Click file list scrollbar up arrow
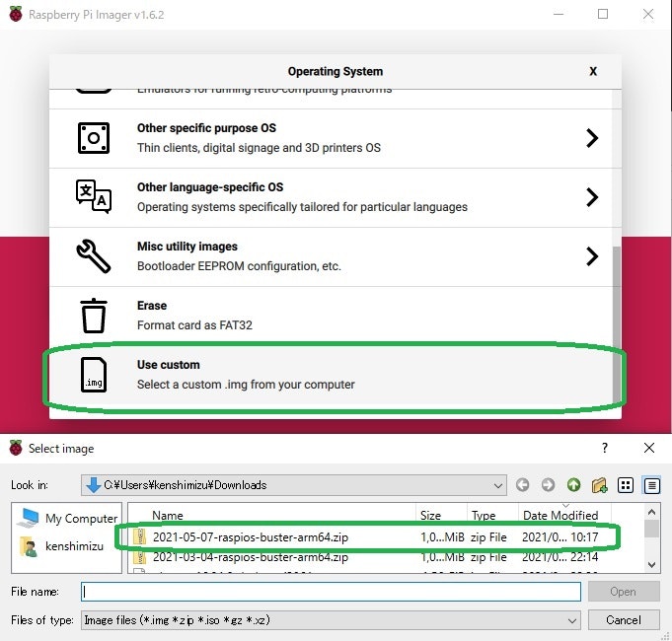 (x=651, y=512)
